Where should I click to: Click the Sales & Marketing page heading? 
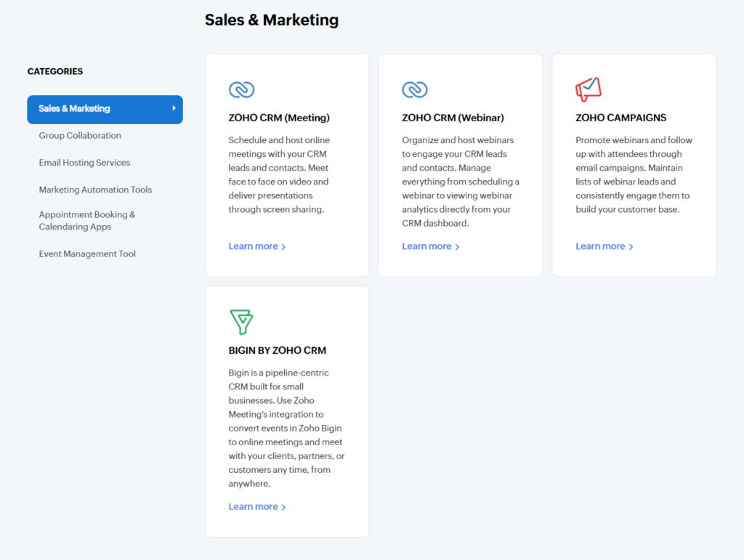point(272,20)
